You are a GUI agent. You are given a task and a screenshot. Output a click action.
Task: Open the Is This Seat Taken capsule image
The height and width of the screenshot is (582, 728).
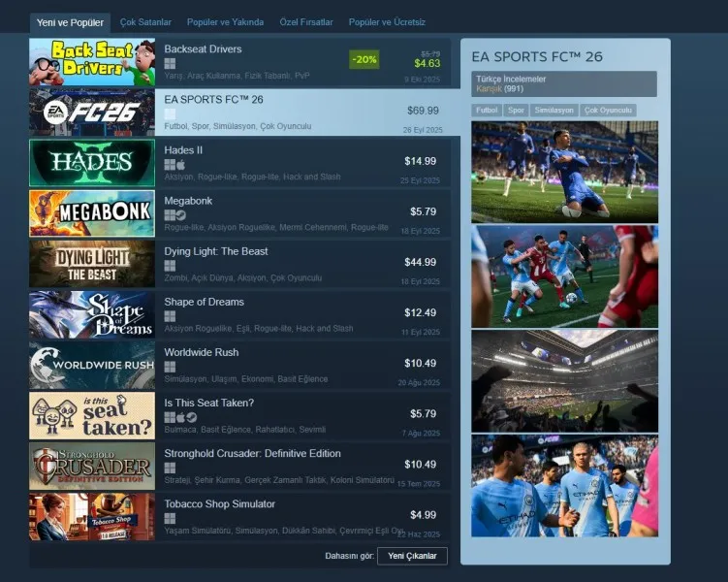pyautogui.click(x=92, y=416)
